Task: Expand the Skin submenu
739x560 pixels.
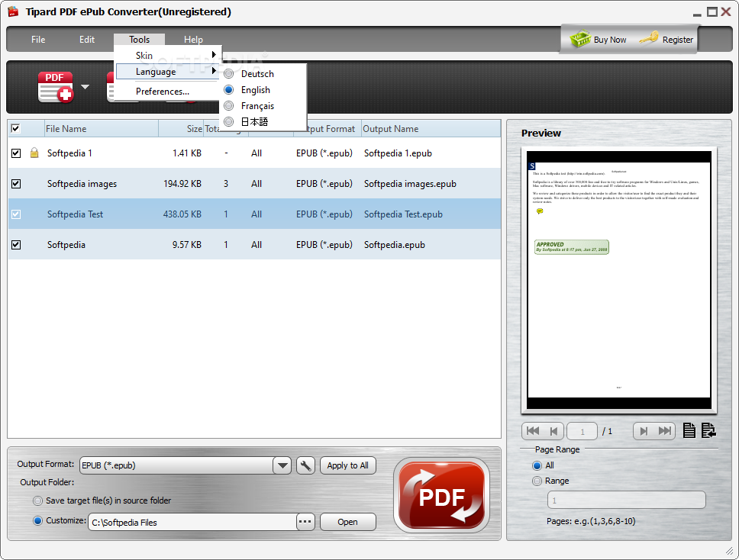Action: (167, 55)
